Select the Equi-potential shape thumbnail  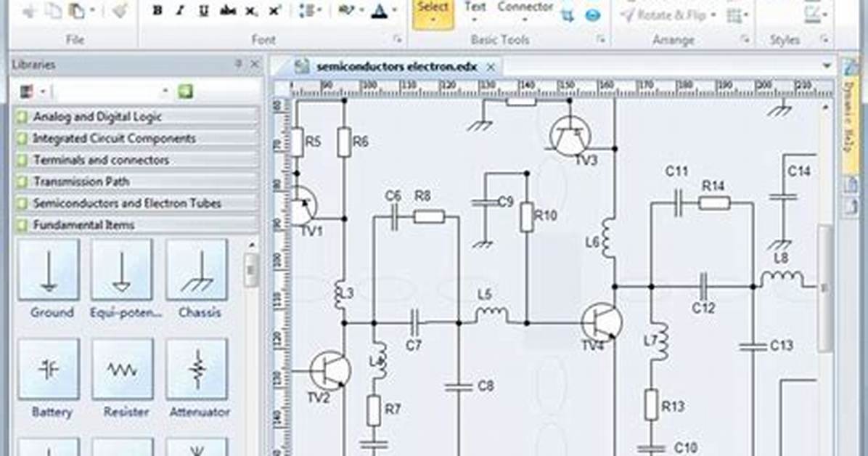[122, 270]
